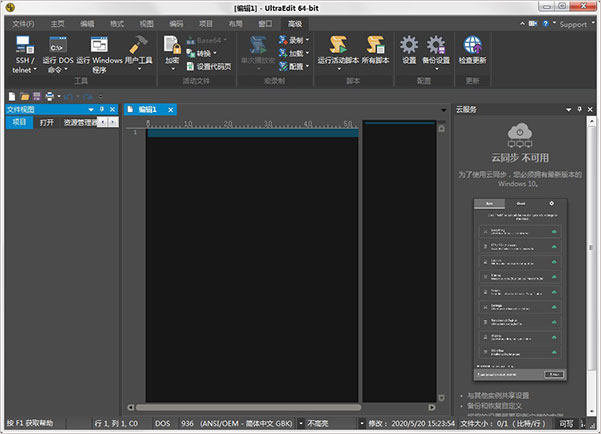Click the 行 1, 列 1, C0 position status
Image resolution: width=601 pixels, height=434 pixels.
pyautogui.click(x=116, y=424)
